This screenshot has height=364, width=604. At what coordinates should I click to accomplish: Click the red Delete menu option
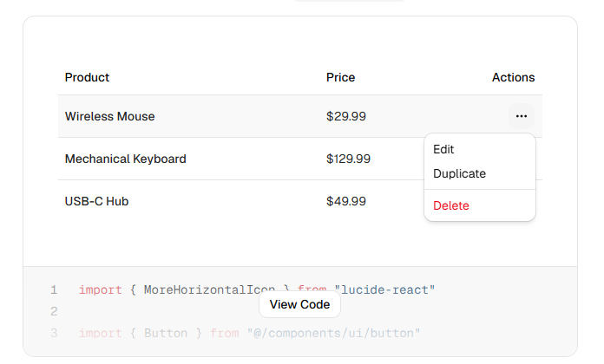tap(450, 205)
